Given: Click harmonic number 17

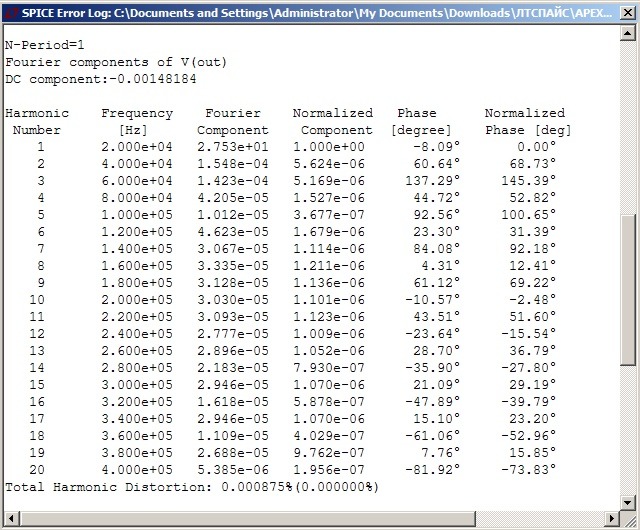Looking at the screenshot, I should [37, 419].
